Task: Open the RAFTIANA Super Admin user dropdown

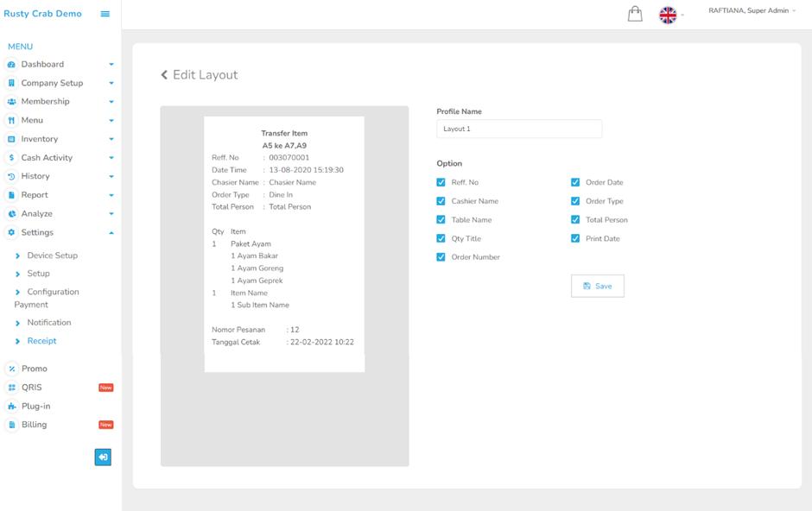Action: (752, 11)
